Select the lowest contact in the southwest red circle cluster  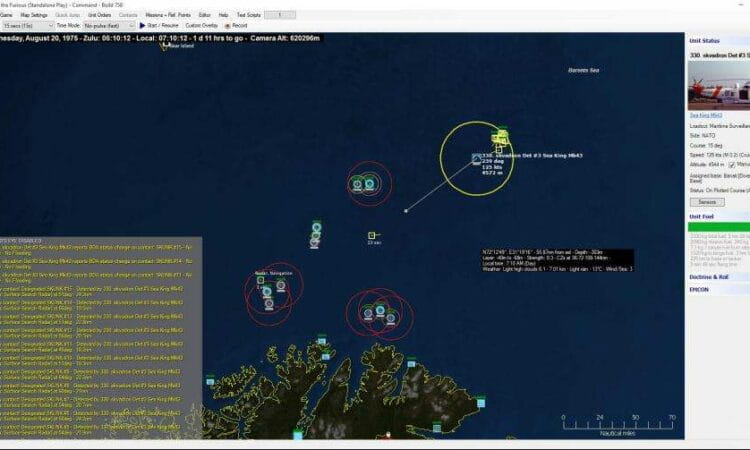click(x=269, y=303)
